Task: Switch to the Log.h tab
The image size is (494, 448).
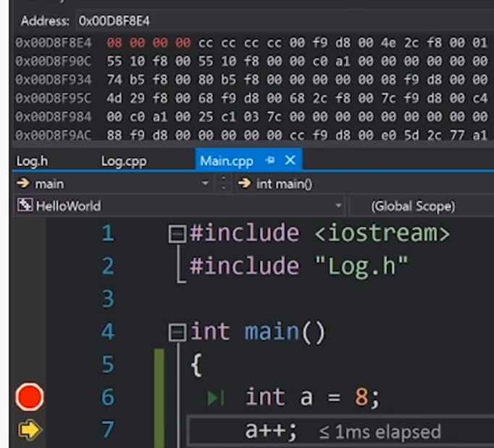Action: point(32,161)
